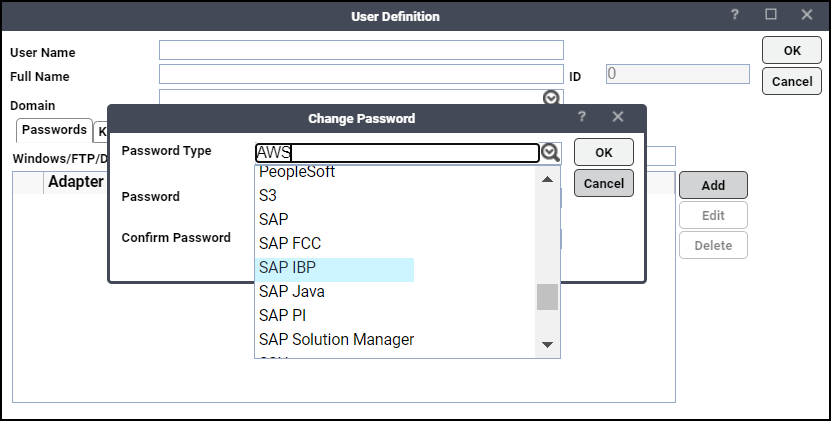Close the Change Password dialog
Screen dimensions: 831x421
617,117
